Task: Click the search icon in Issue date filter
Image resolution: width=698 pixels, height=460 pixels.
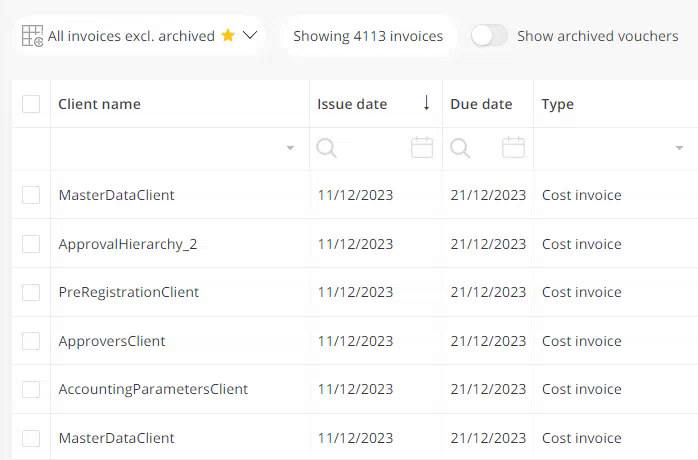Action: click(326, 148)
